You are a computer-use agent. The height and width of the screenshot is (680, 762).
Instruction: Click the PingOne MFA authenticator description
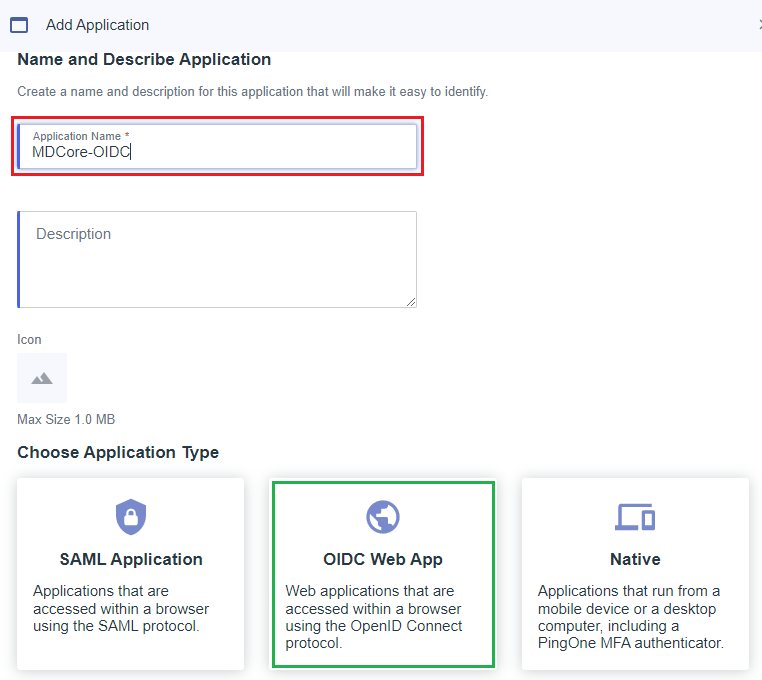(x=631, y=617)
